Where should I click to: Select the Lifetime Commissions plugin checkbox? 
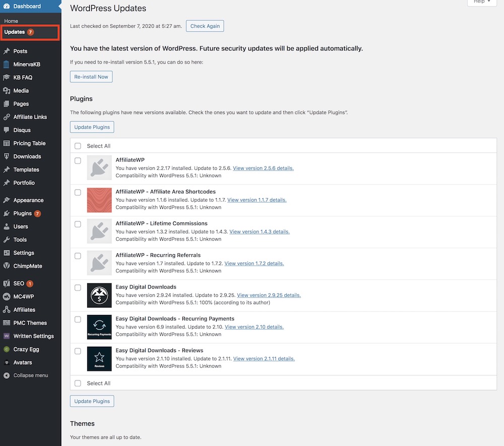[78, 225]
